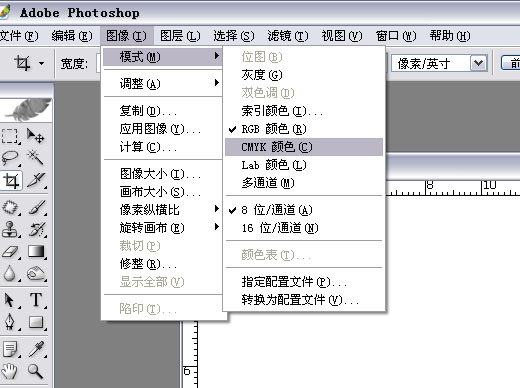520x388 pixels.
Task: Expand the 调整 submenu
Action: [163, 83]
